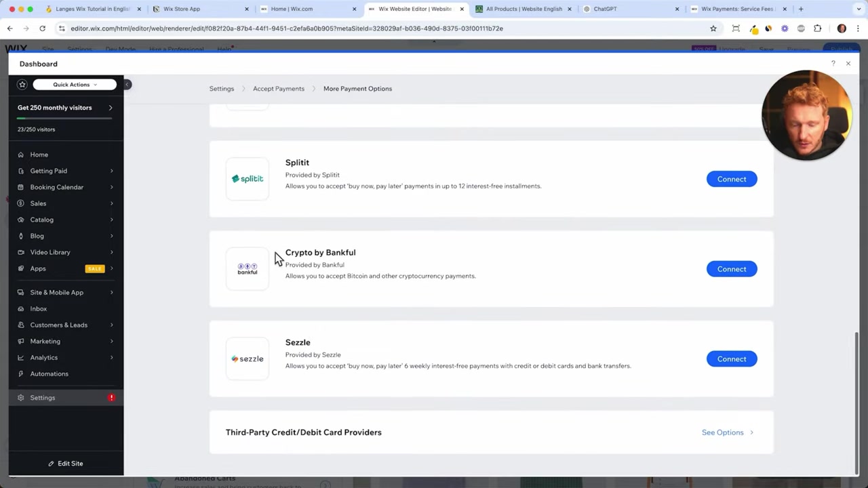868x488 pixels.
Task: Connect the Sezzle payment provider
Action: (732, 359)
